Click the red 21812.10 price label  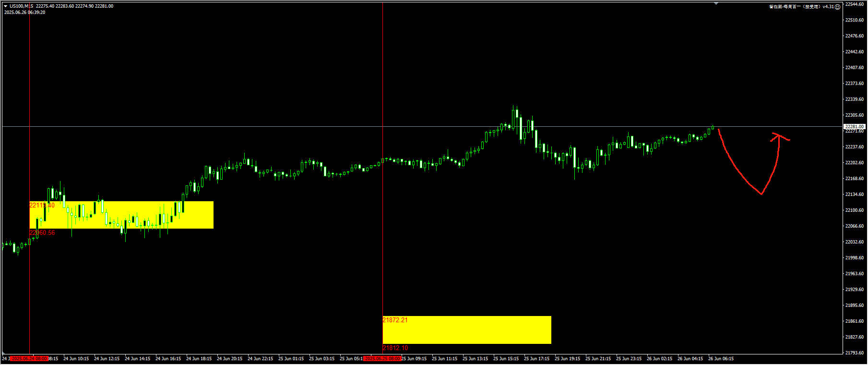[x=395, y=348]
